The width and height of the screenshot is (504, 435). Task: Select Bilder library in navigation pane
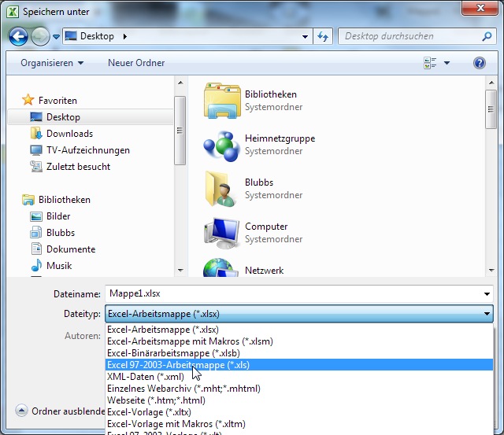click(x=58, y=216)
